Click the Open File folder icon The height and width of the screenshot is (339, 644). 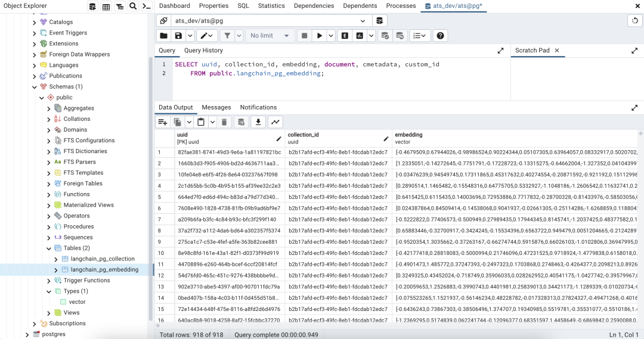(x=163, y=36)
